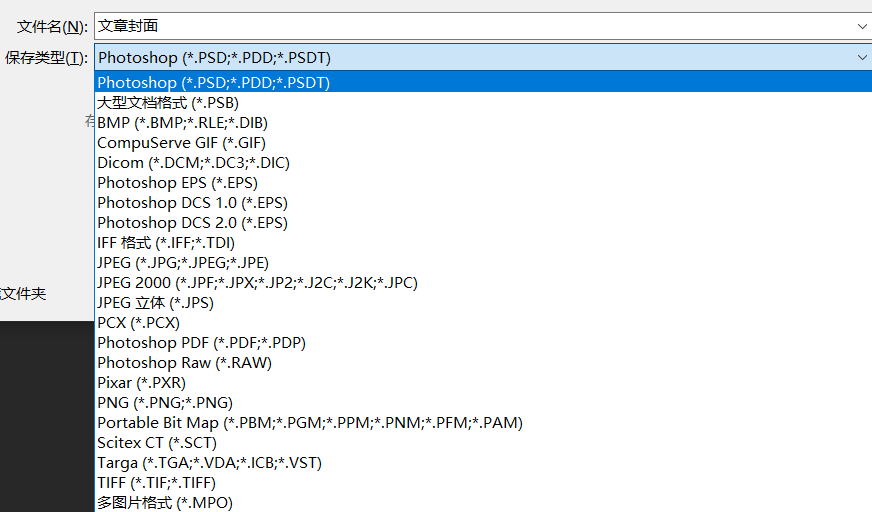Select Photoshop EPS (*.EPS) entry
The image size is (872, 512).
483,183
